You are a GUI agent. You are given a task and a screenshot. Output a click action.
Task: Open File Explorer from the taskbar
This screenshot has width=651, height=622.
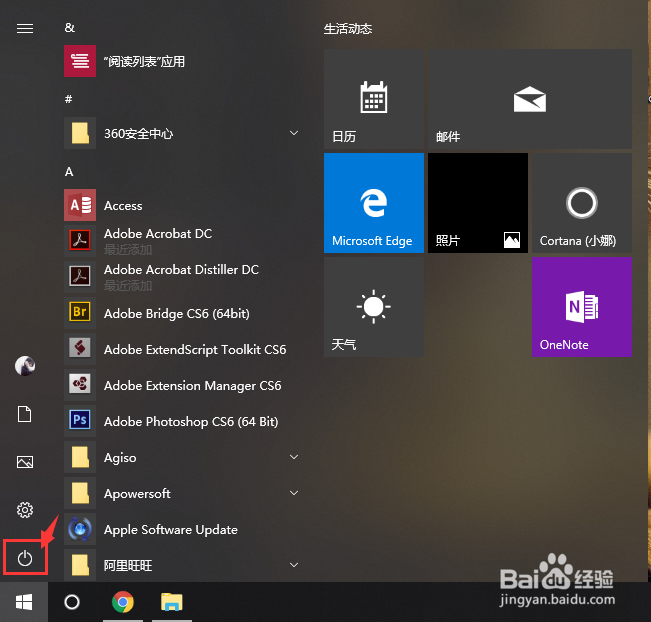click(172, 602)
